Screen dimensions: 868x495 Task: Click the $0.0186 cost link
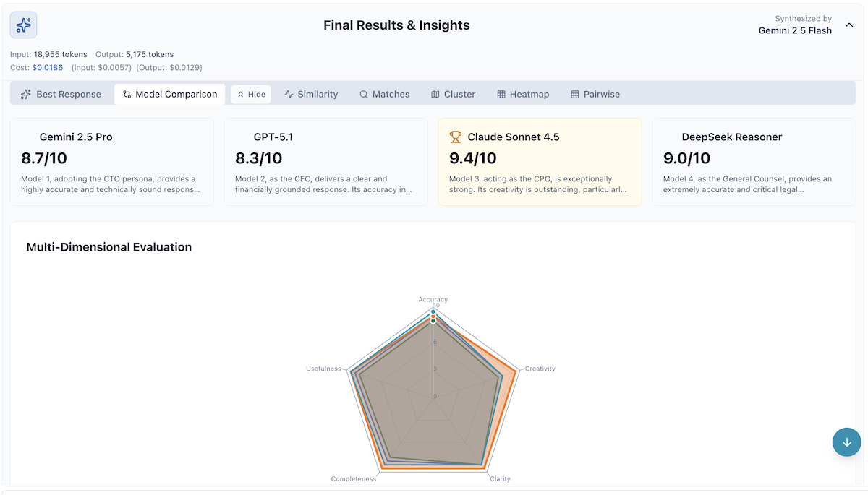48,67
